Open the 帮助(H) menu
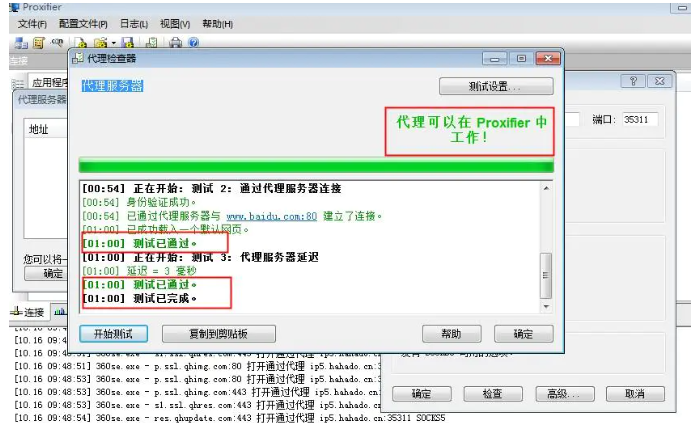This screenshot has width=696, height=423. click(218, 24)
